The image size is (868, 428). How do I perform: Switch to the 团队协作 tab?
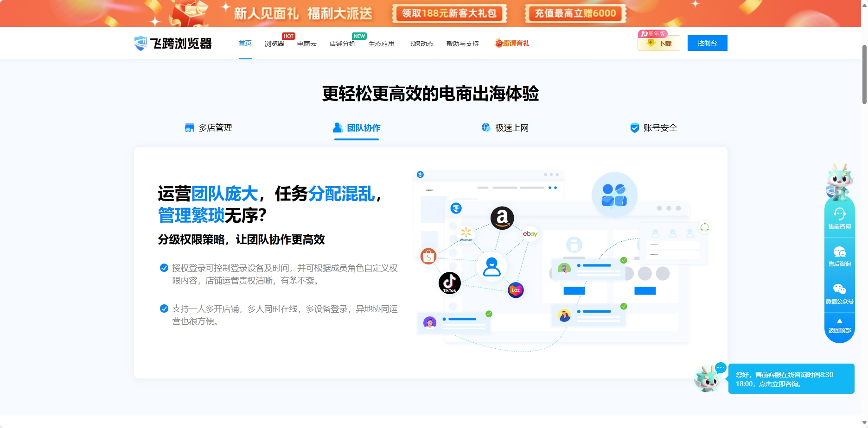(x=357, y=128)
